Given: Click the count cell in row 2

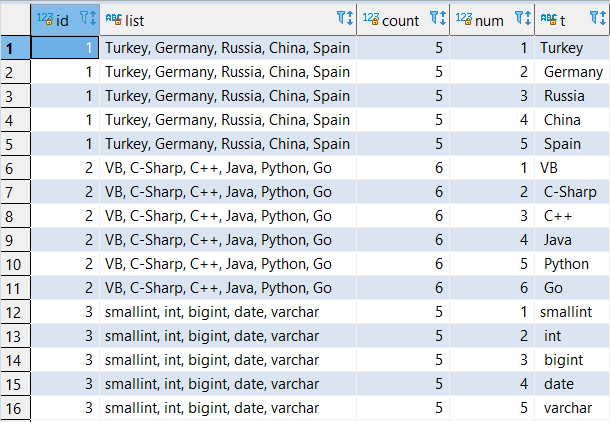Looking at the screenshot, I should click(403, 72).
